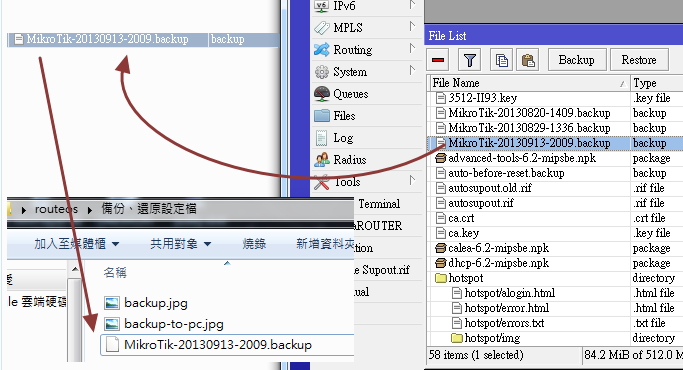
Task: Click the red remove file icon
Action: point(438,60)
